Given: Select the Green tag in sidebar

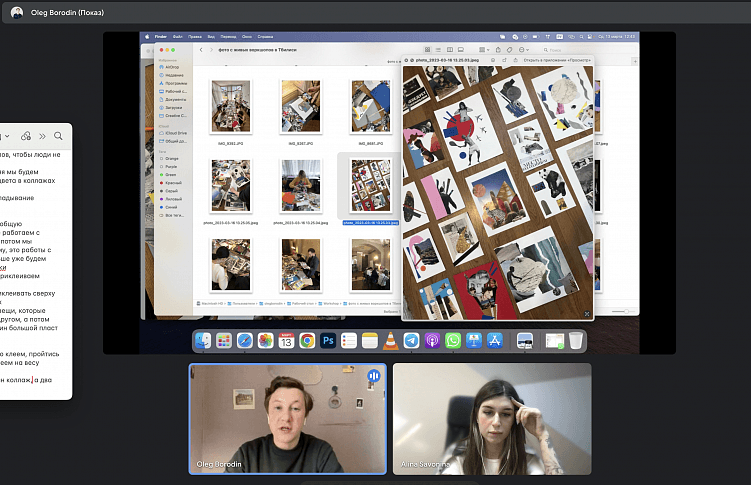Looking at the screenshot, I should [x=171, y=174].
